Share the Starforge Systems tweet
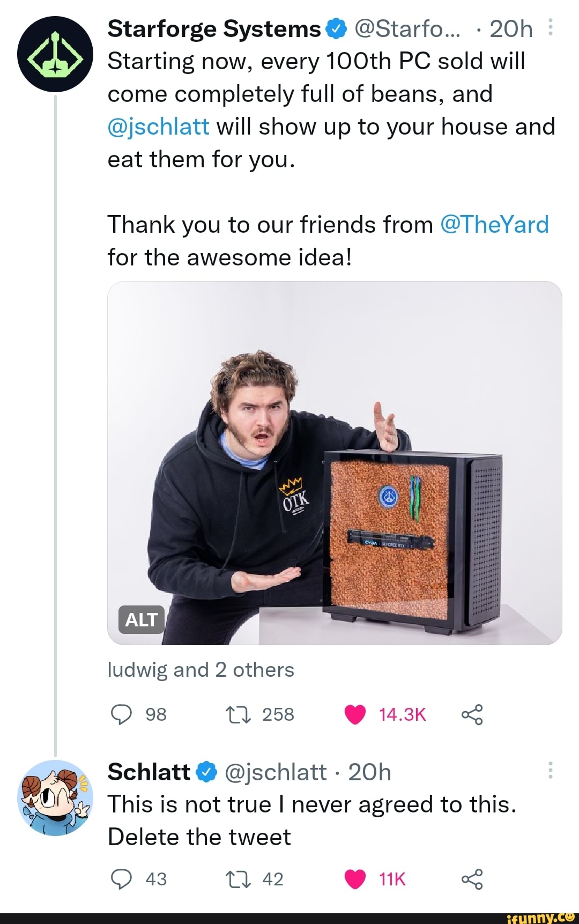Viewport: 579px width, 924px height. pyautogui.click(x=472, y=714)
